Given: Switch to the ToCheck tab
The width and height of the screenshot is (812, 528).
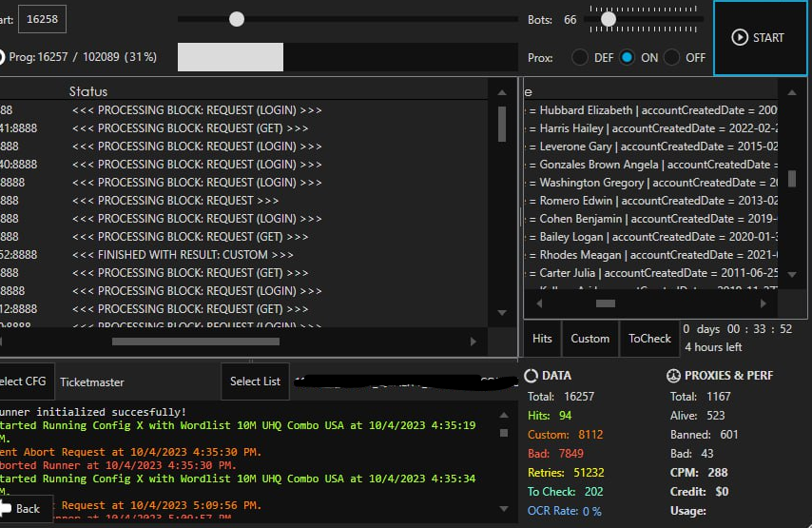Looking at the screenshot, I should point(650,339).
